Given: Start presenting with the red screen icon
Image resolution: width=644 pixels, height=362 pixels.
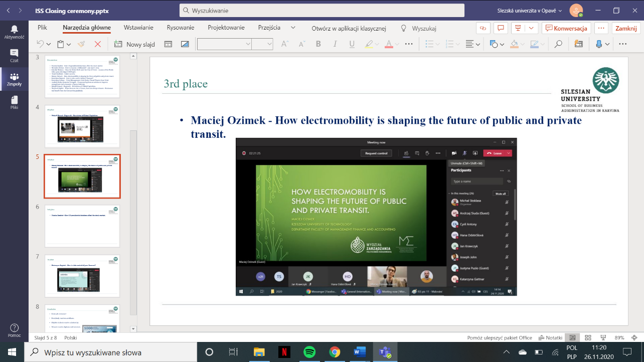Looking at the screenshot, I should coord(519,28).
